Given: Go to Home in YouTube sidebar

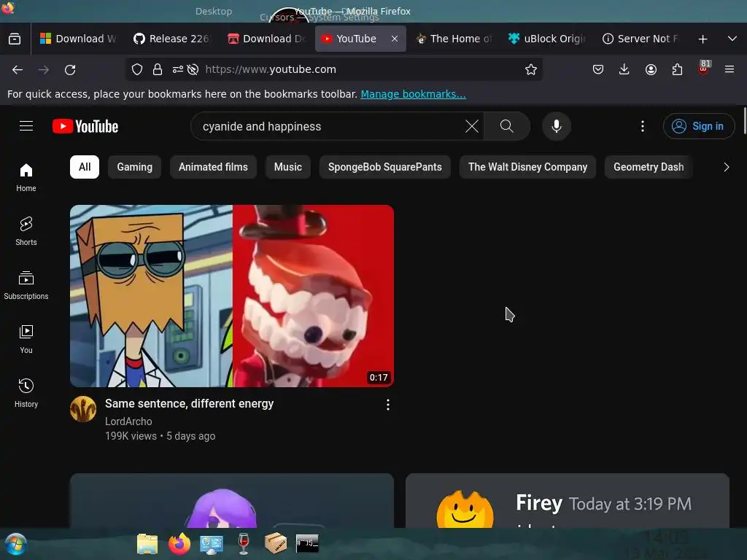Looking at the screenshot, I should [26, 177].
